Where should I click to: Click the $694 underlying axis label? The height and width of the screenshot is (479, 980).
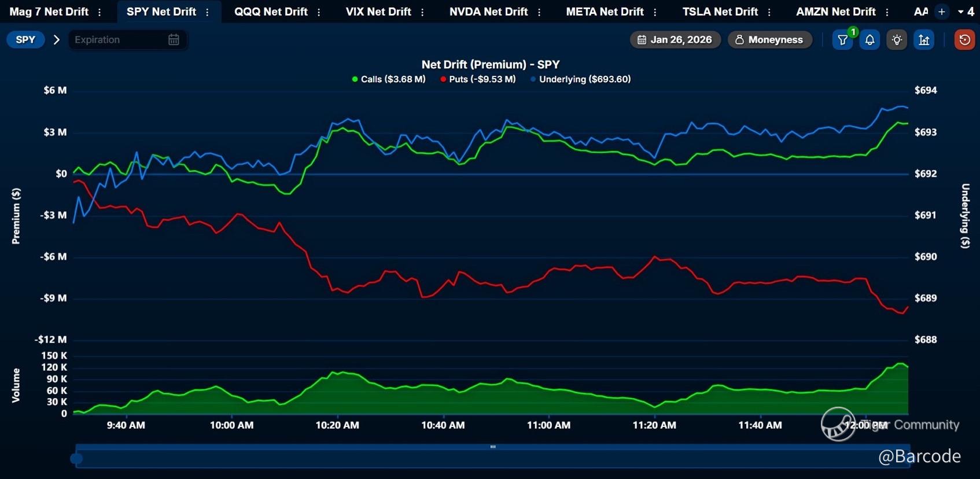pyautogui.click(x=926, y=90)
